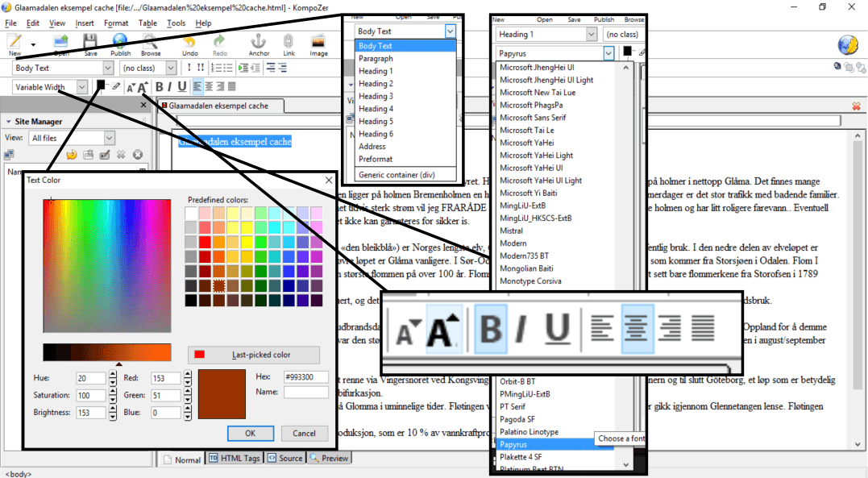Open the Tools menu

176,23
